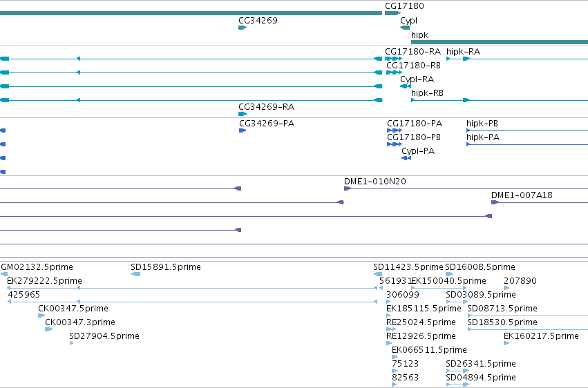The image size is (588, 388).
Task: Select the CG34269-RA transcript glyph
Action: pyautogui.click(x=243, y=114)
